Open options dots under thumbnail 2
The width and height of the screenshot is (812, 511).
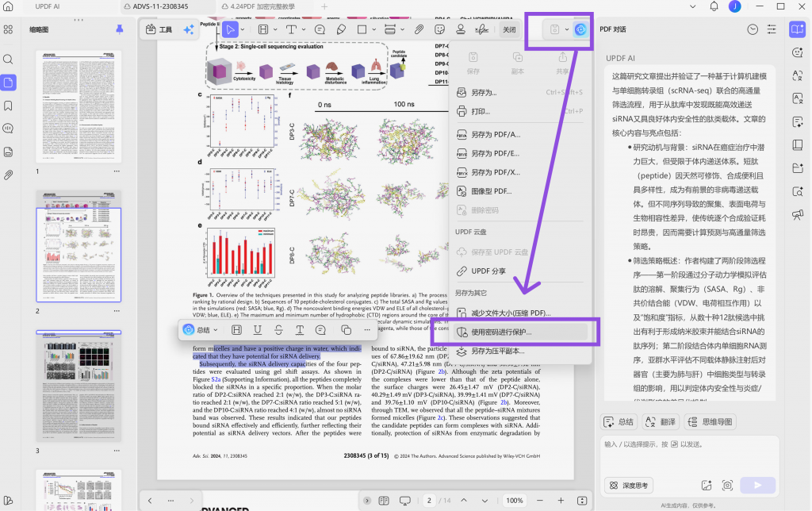(x=117, y=311)
